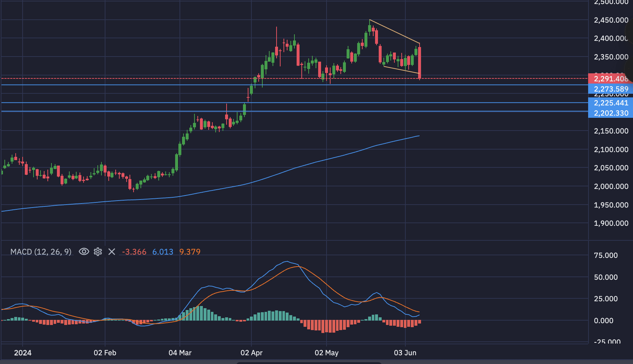This screenshot has width=633, height=364.
Task: Click the 03 Jun date axis label
Action: point(405,353)
